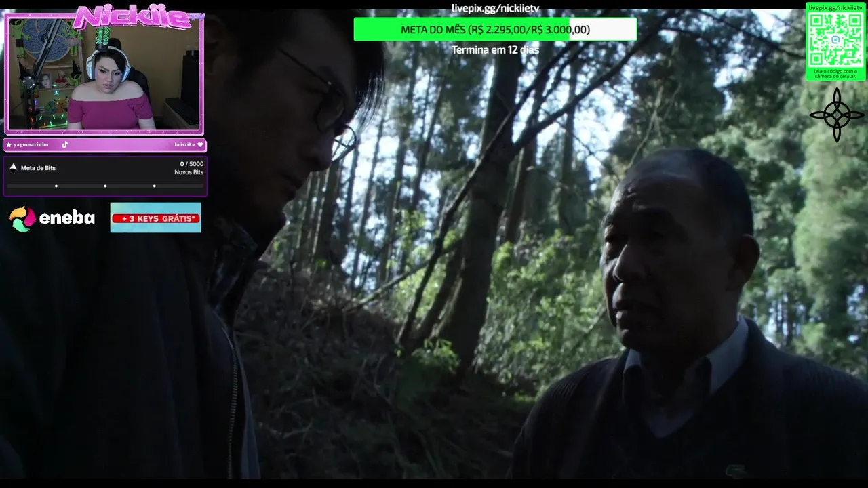Click 'leia o código com a câmera' caption
Image resolution: width=868 pixels, height=488 pixels.
tap(835, 73)
